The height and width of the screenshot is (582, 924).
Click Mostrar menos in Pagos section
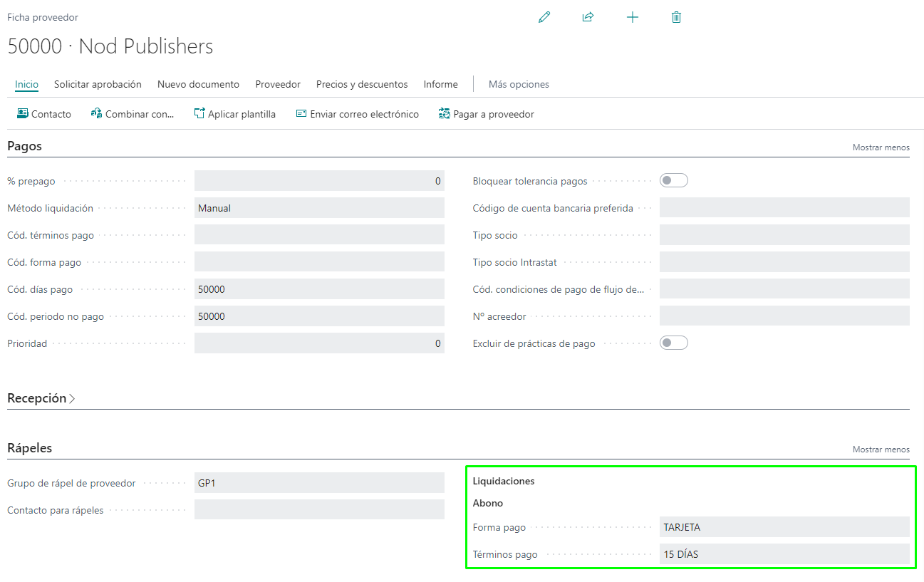[881, 147]
